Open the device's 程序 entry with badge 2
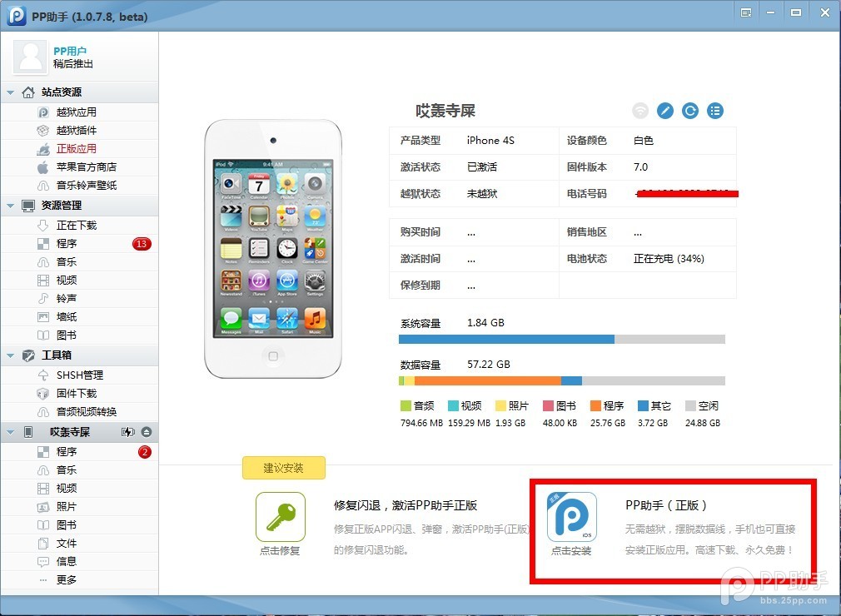Screen dimensions: 841x616 point(79,452)
